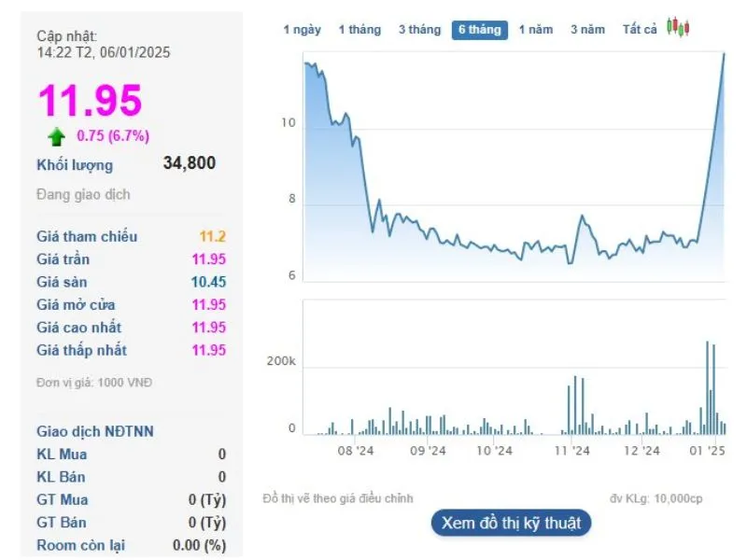Open "Xem đồ thị kỹ thuật" button
747x560 pixels.
511,523
